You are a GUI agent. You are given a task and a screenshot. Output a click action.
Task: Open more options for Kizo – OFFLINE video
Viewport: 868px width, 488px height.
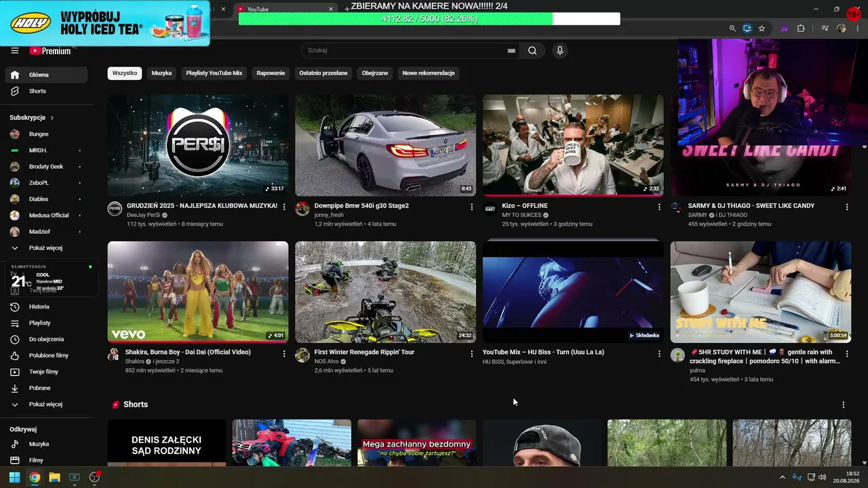pos(659,207)
